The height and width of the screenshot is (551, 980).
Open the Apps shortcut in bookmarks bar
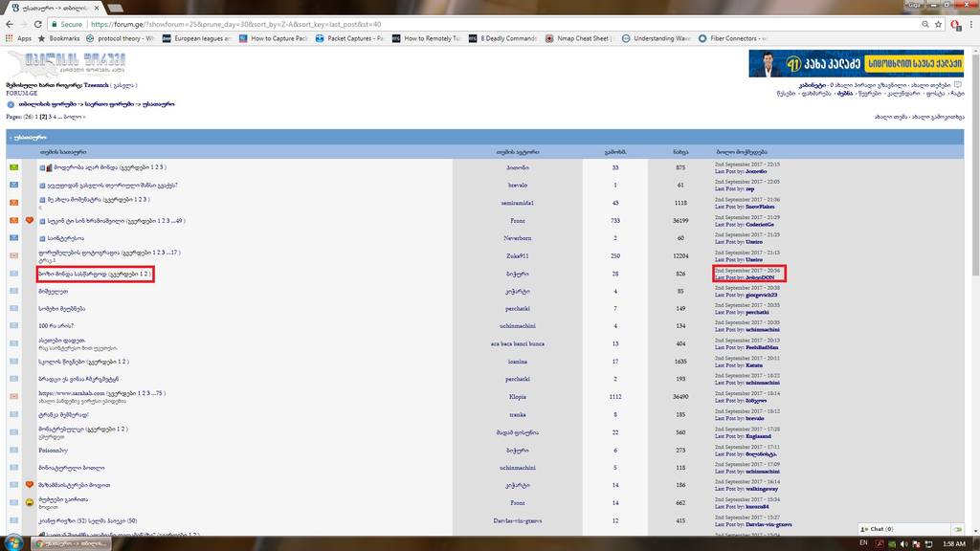18,38
